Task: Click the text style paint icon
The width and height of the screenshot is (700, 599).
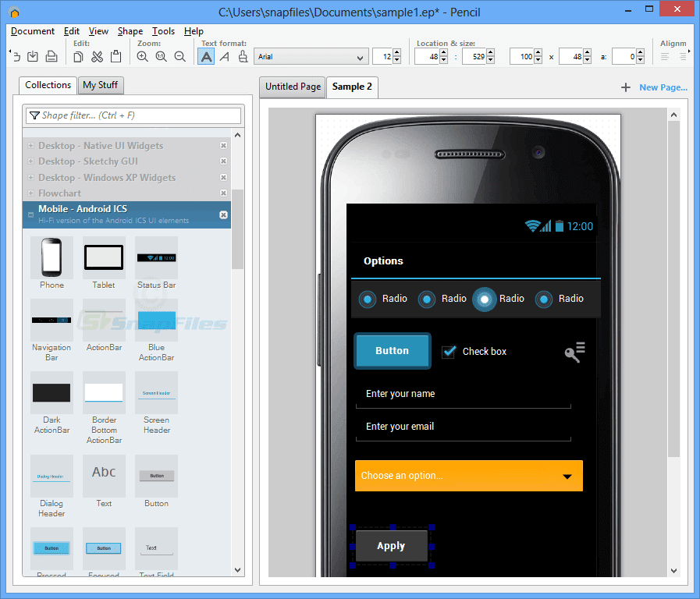Action: 242,56
